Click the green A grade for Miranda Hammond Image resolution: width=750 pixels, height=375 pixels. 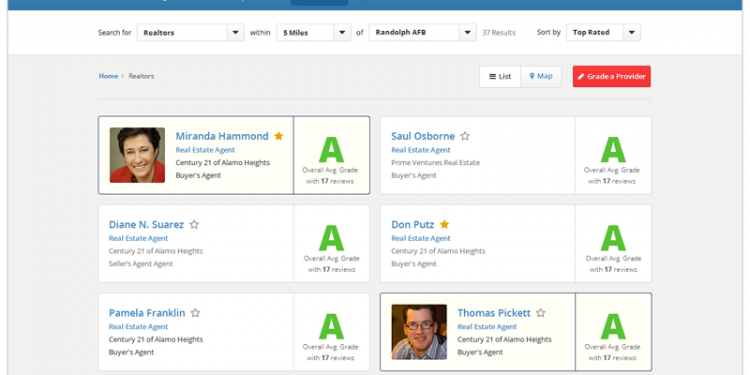(331, 150)
